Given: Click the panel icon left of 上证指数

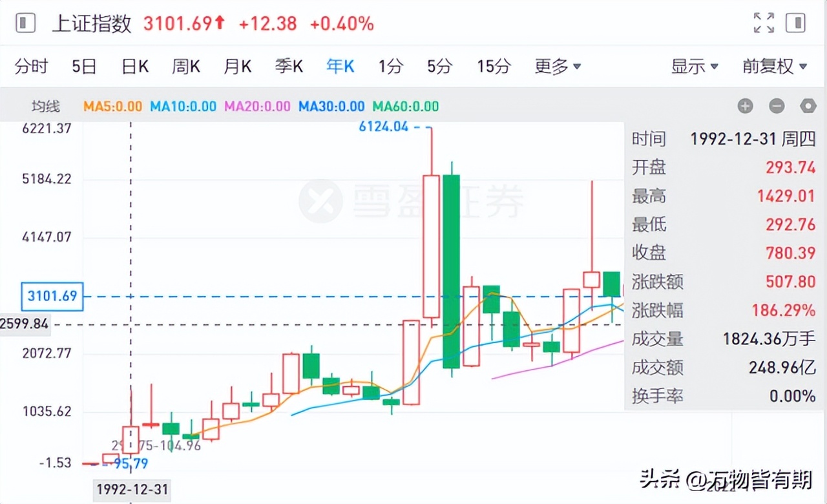Looking at the screenshot, I should tap(25, 23).
